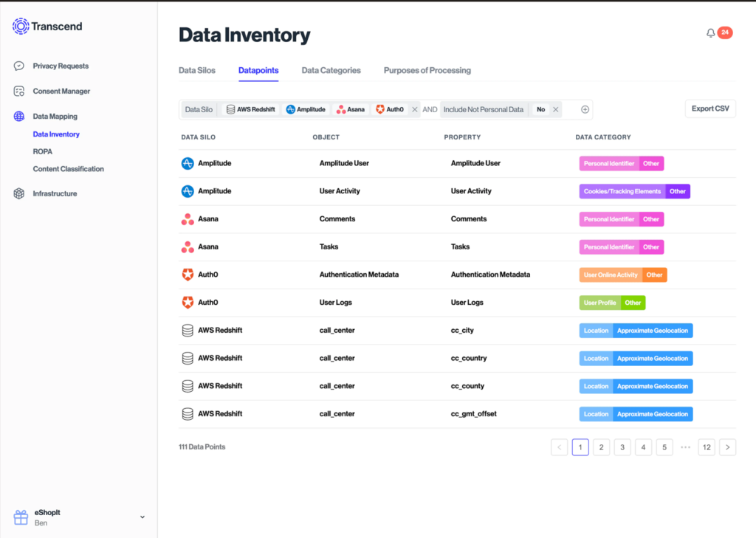The height and width of the screenshot is (538, 756).
Task: Open the Purposes of Processing tab
Action: [427, 70]
